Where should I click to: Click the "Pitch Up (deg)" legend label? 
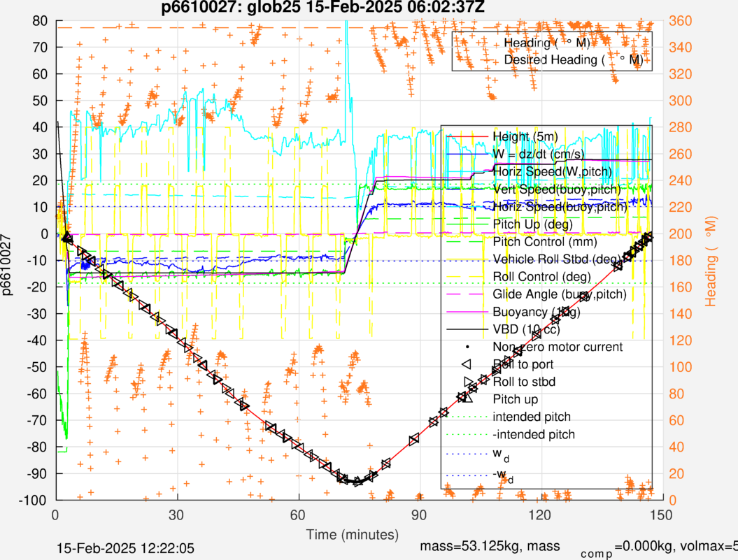click(x=533, y=224)
